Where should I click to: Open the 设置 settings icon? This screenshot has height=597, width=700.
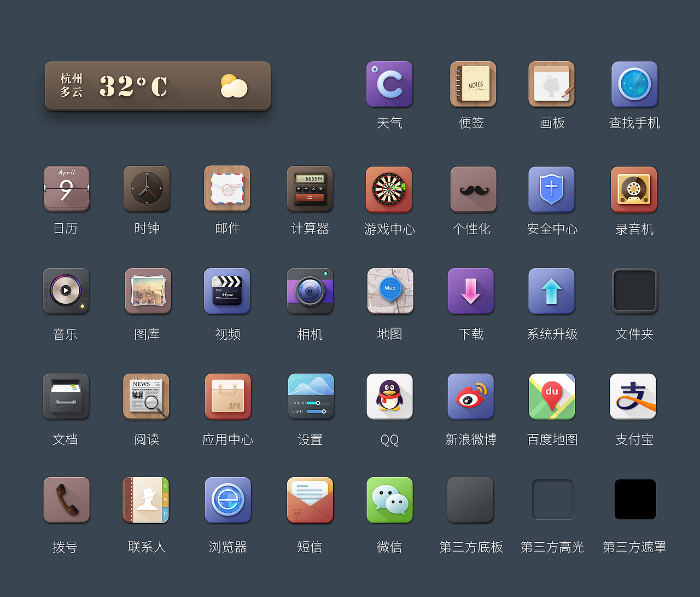tap(311, 397)
